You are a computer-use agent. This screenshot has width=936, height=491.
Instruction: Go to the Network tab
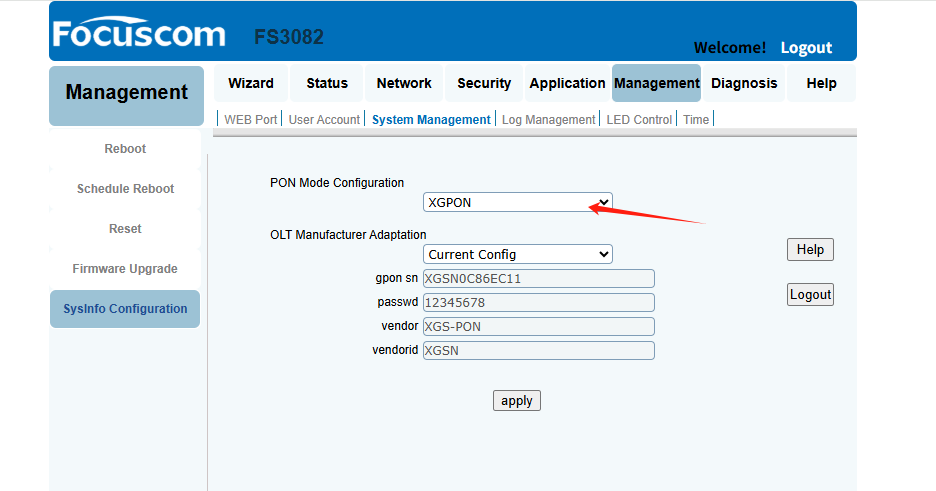(404, 83)
